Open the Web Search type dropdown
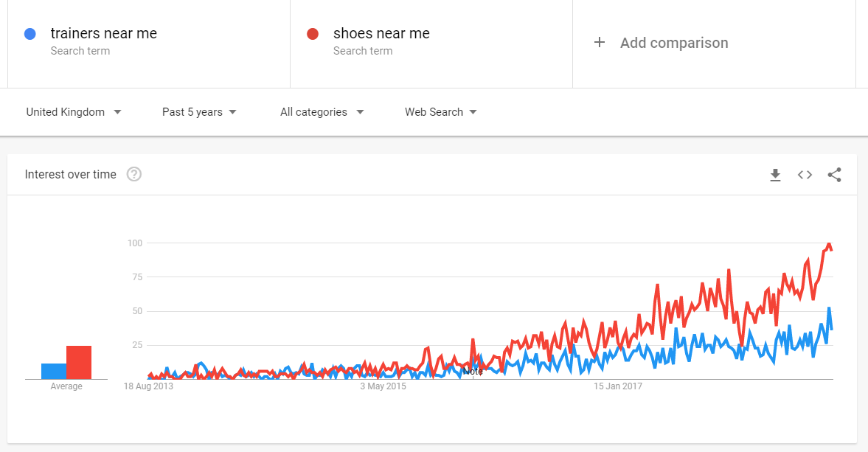 441,112
